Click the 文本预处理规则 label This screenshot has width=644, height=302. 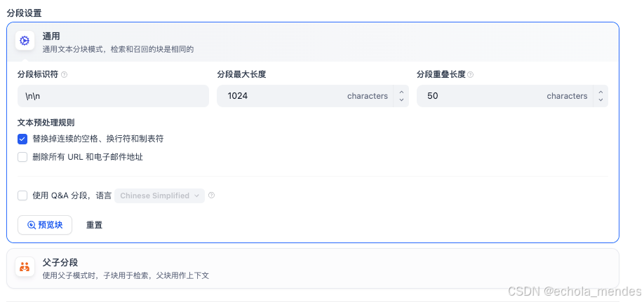click(46, 123)
